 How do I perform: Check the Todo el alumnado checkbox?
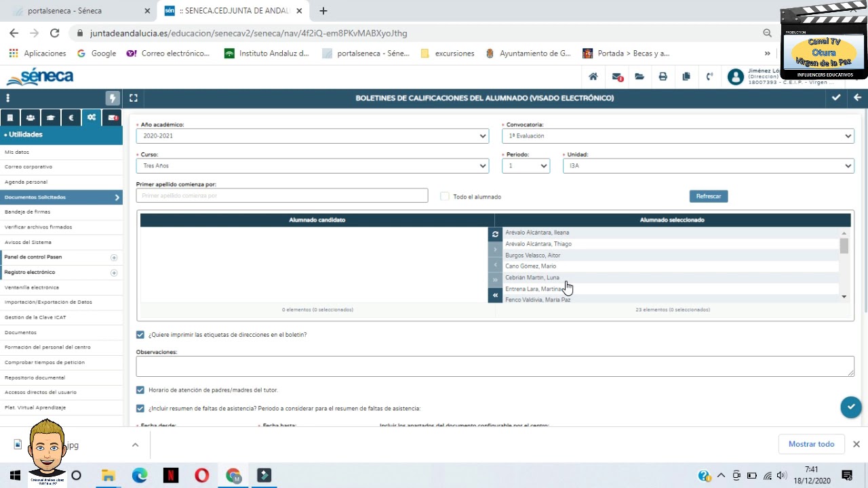445,197
